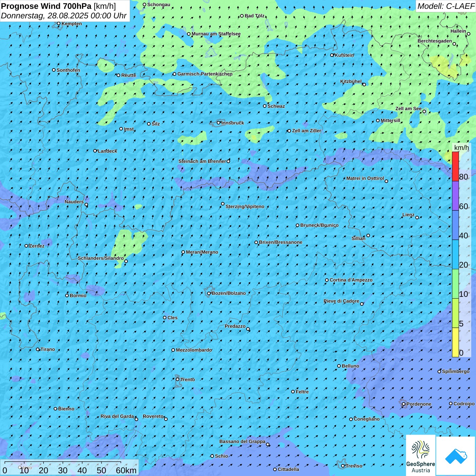Click the Rovereto city label
The height and width of the screenshot is (476, 476).
[x=153, y=416]
